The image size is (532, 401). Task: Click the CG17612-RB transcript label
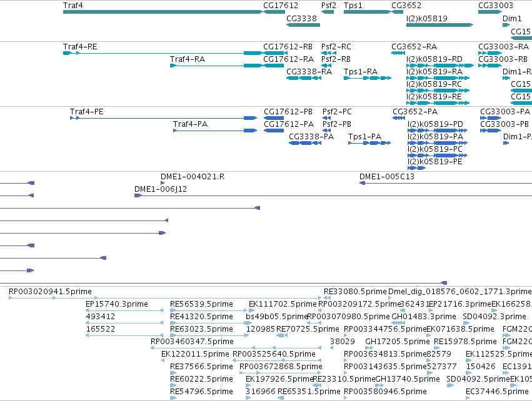point(288,46)
